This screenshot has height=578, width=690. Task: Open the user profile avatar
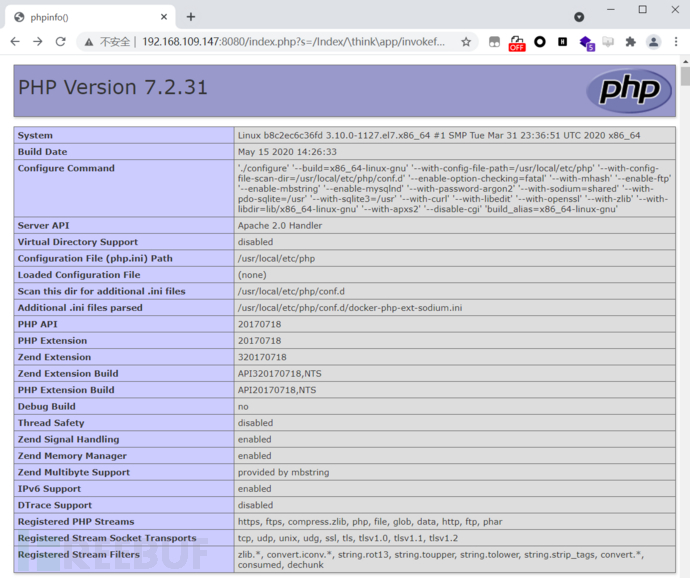(653, 42)
